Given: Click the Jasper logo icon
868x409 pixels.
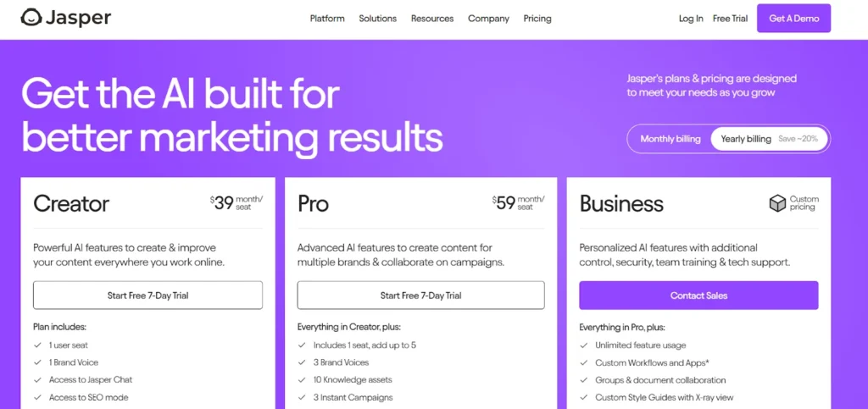Looking at the screenshot, I should pyautogui.click(x=31, y=19).
